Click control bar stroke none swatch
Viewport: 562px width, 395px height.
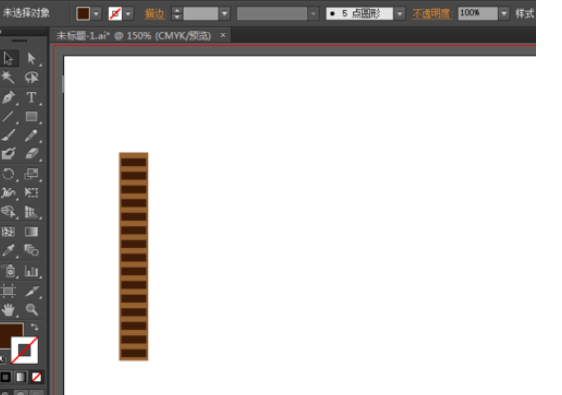pos(115,14)
